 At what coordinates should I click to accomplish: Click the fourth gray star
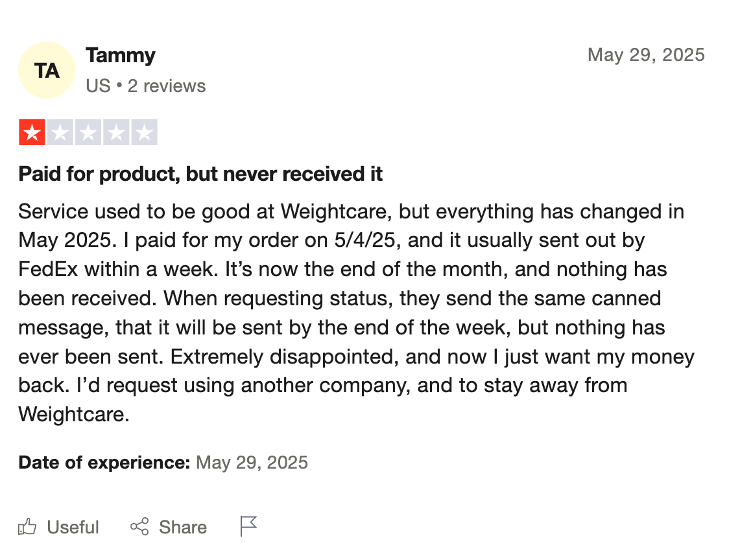[116, 132]
